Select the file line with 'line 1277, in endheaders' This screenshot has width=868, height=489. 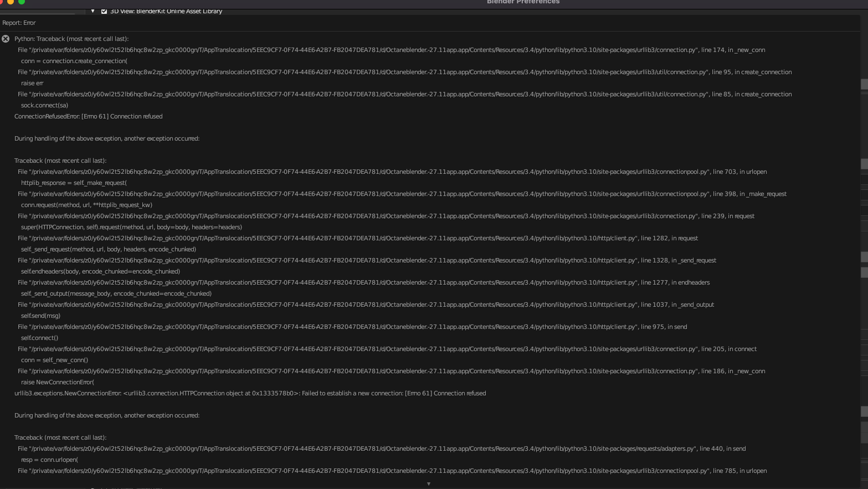[x=363, y=282]
